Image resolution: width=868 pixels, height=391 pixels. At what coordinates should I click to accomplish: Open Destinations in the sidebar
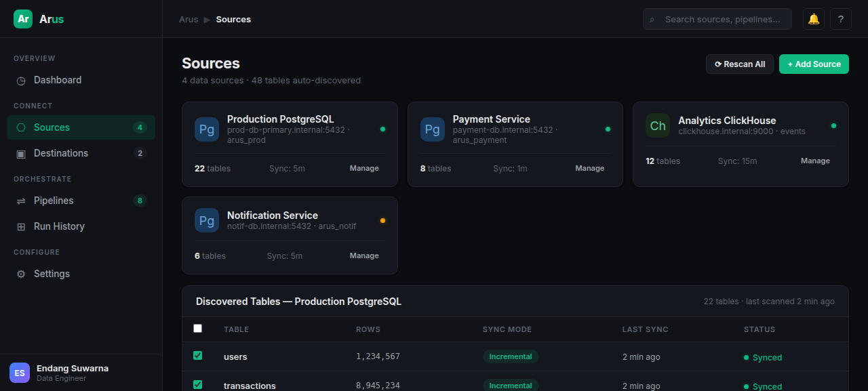(x=81, y=153)
